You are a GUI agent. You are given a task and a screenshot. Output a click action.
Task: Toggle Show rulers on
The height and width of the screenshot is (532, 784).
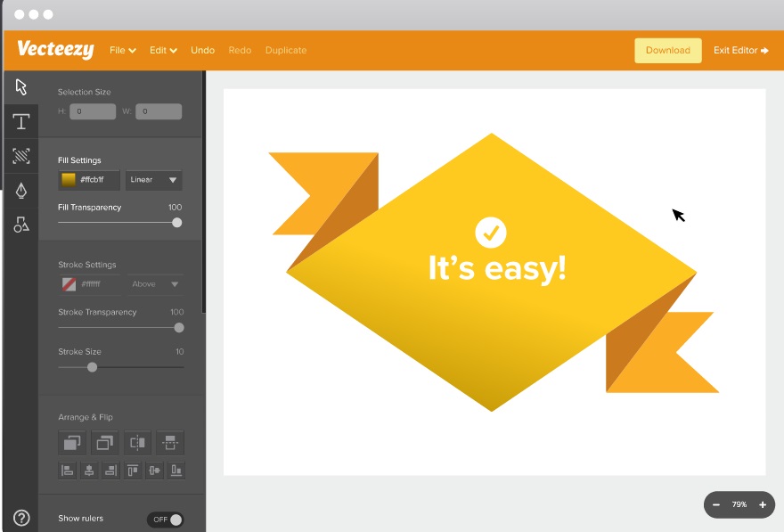pos(166,519)
